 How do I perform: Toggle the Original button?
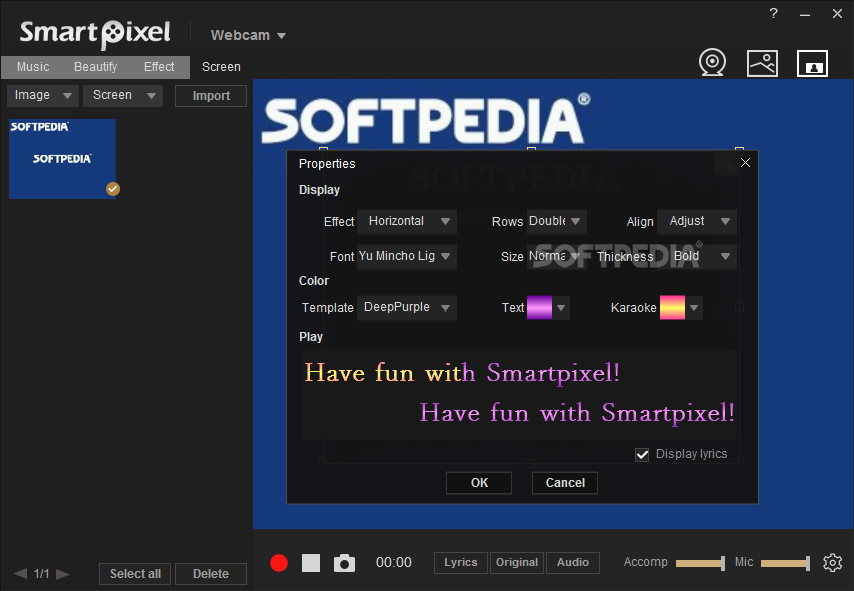click(x=517, y=563)
